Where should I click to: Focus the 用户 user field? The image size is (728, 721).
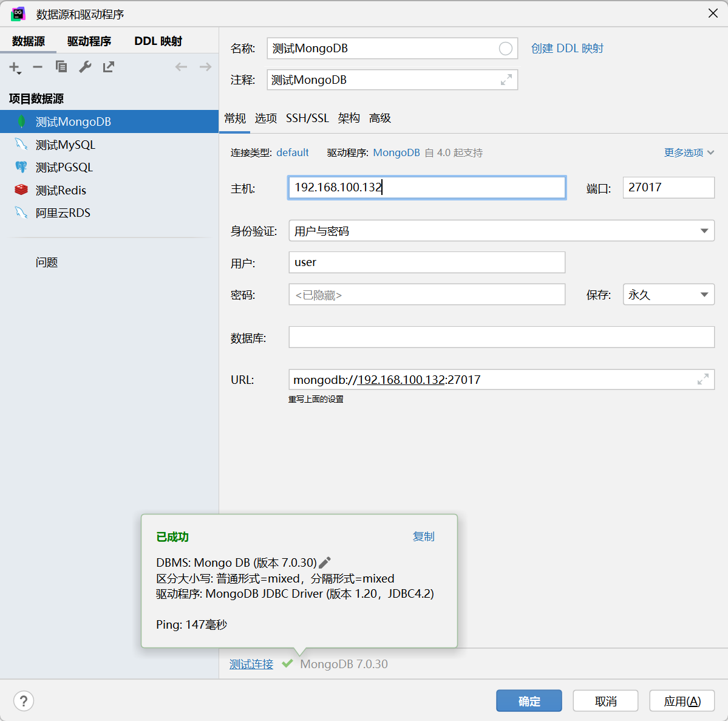[x=427, y=262]
